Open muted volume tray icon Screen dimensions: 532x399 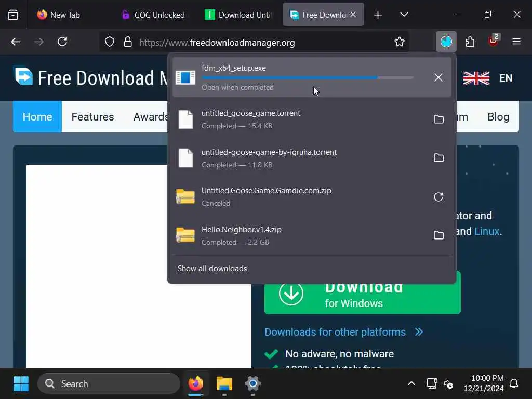pyautogui.click(x=448, y=384)
